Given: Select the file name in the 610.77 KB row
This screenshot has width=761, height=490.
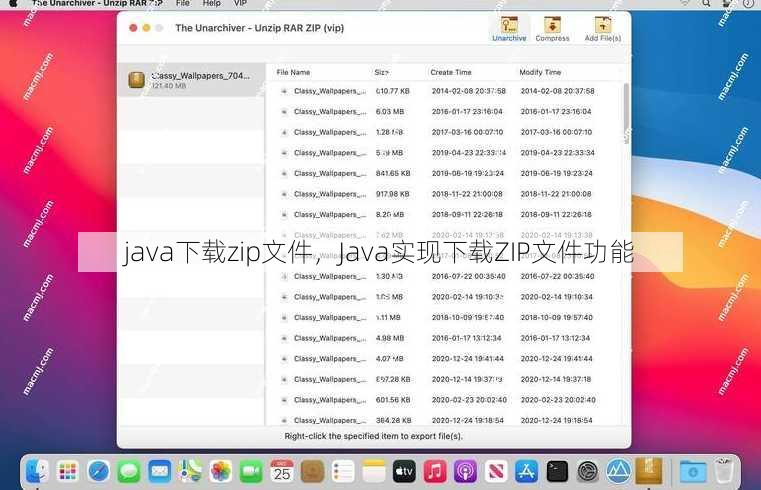Looking at the screenshot, I should click(330, 91).
